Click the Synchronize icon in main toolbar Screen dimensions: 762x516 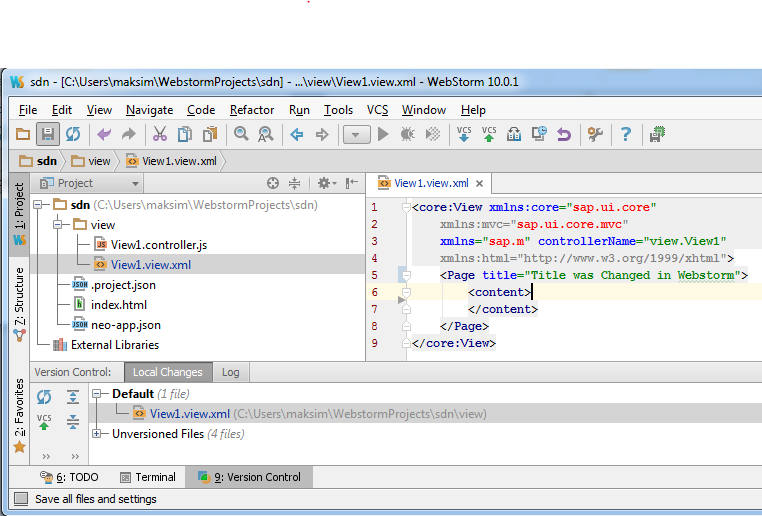click(73, 134)
